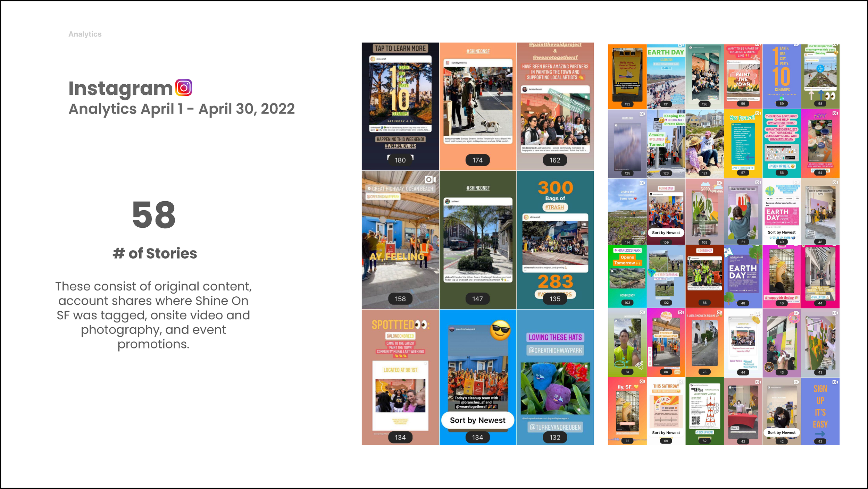Click Sort by Newest on small Earth Day story
This screenshot has height=489, width=868.
pyautogui.click(x=782, y=232)
